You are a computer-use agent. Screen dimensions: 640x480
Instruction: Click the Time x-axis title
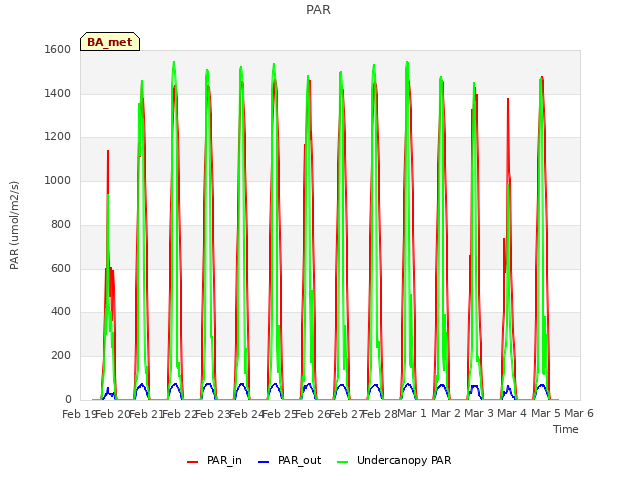point(566,429)
